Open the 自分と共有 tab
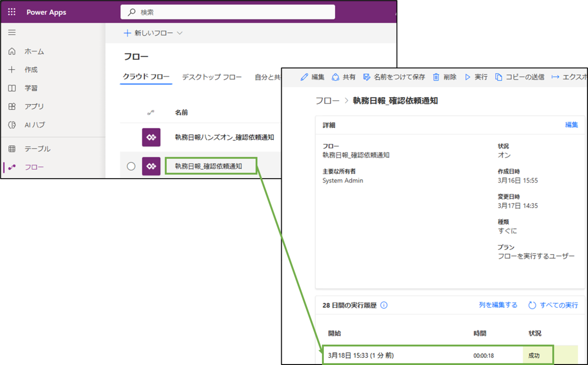 [x=268, y=77]
